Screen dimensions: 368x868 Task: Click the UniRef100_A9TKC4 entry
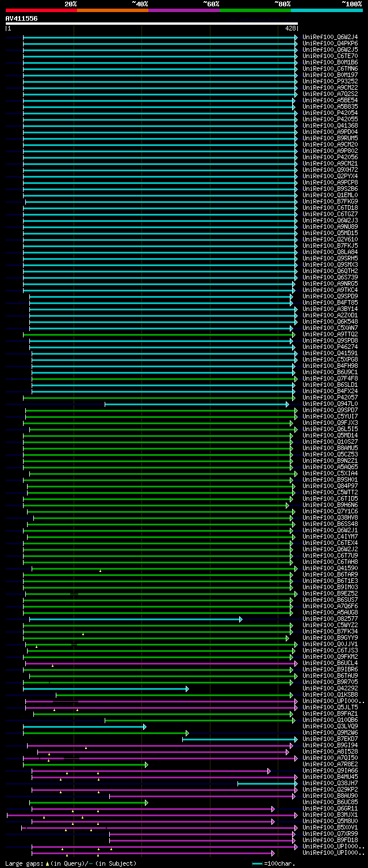(x=330, y=290)
